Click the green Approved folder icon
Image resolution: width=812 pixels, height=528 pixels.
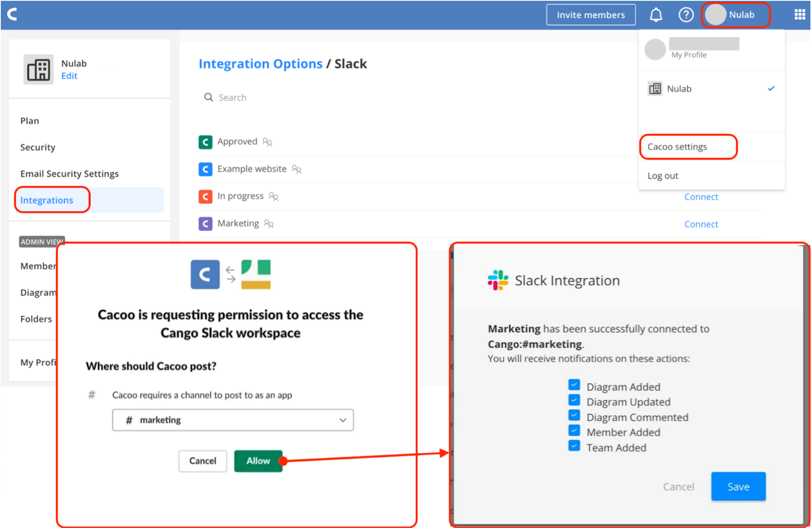(205, 142)
